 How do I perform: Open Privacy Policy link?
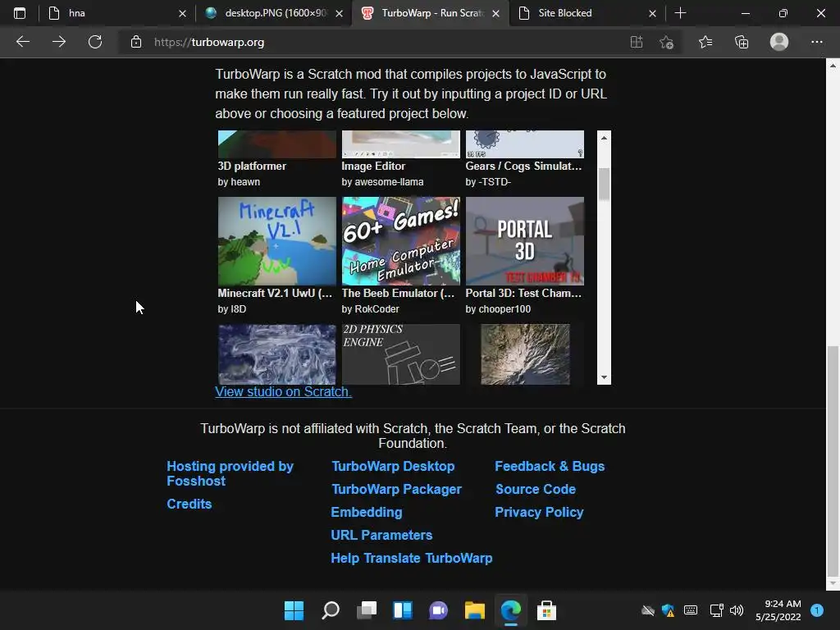539,512
